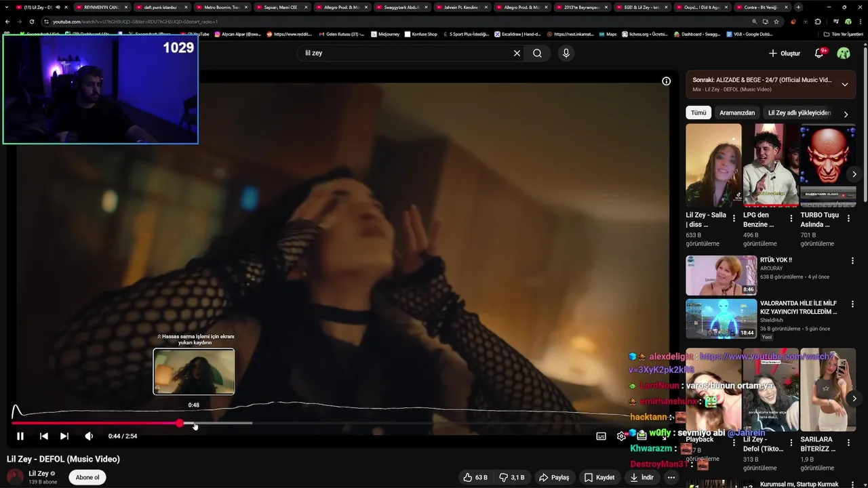Open player settings gear
This screenshot has width=868, height=488.
click(x=621, y=436)
